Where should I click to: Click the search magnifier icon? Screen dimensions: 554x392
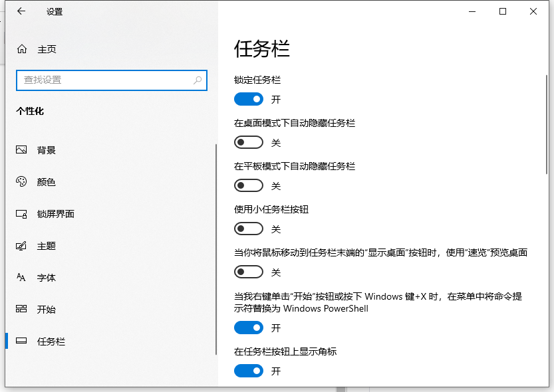[197, 80]
